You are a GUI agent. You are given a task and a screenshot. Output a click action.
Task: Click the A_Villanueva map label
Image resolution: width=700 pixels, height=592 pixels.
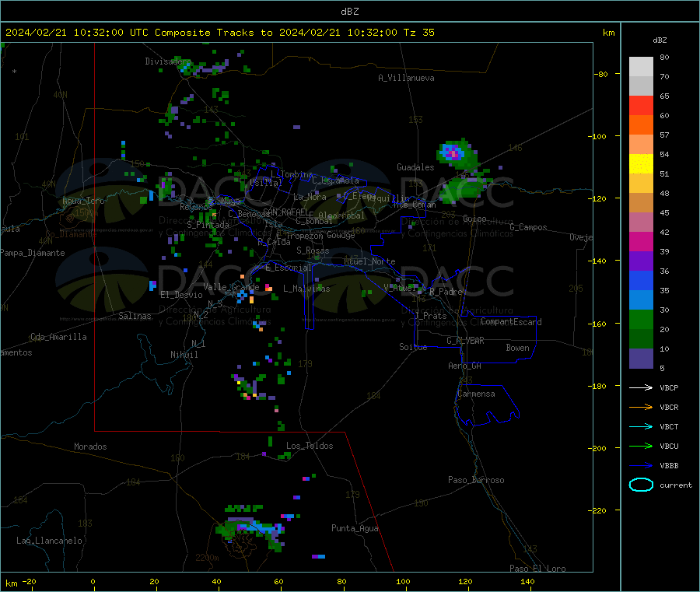click(x=406, y=78)
